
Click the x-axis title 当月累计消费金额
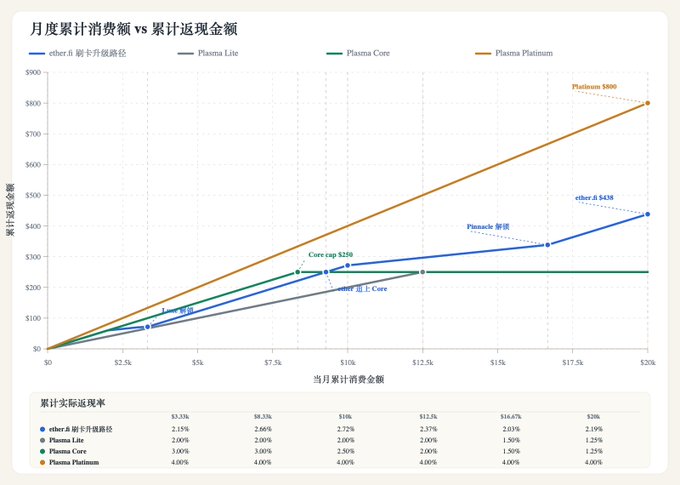tap(349, 380)
